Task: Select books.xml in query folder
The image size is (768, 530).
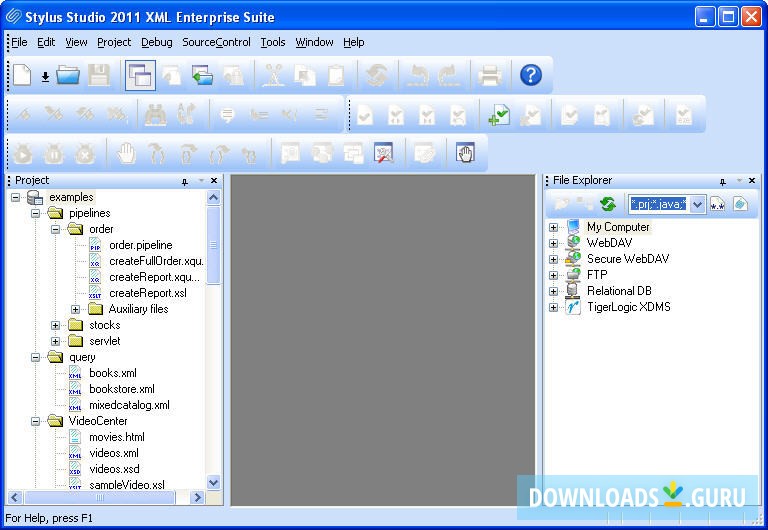Action: (x=113, y=373)
